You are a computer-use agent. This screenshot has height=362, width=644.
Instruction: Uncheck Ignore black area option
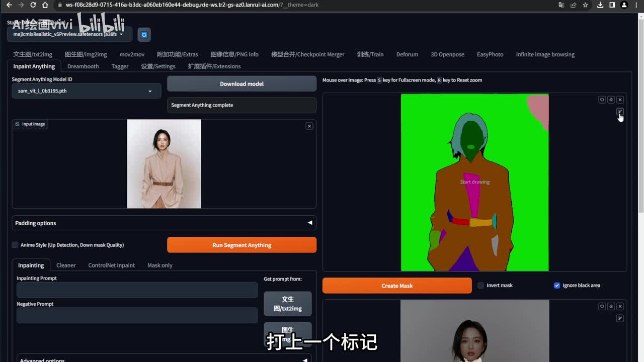(557, 286)
